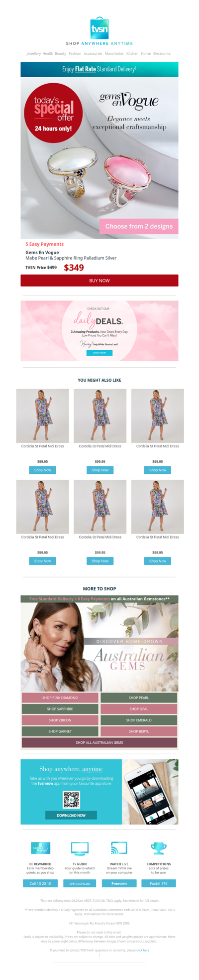199x980 pixels.
Task: Click the Australian Gems promo image
Action: pos(99,647)
